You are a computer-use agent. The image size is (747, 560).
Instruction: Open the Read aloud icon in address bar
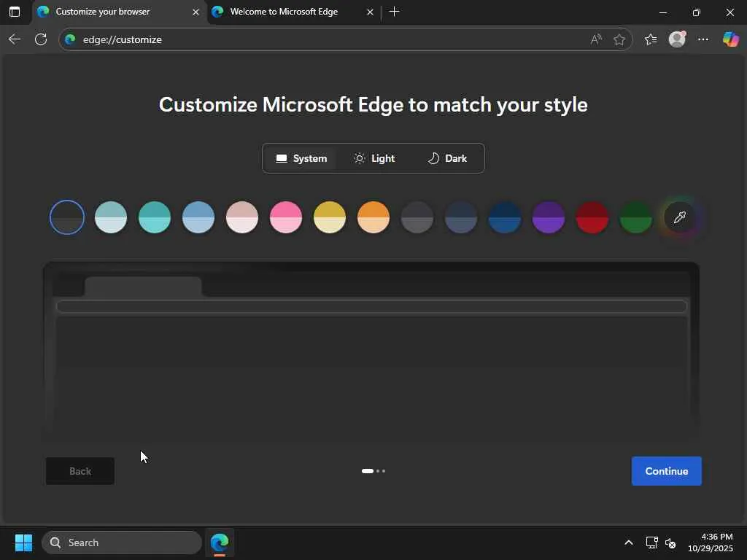pos(596,39)
